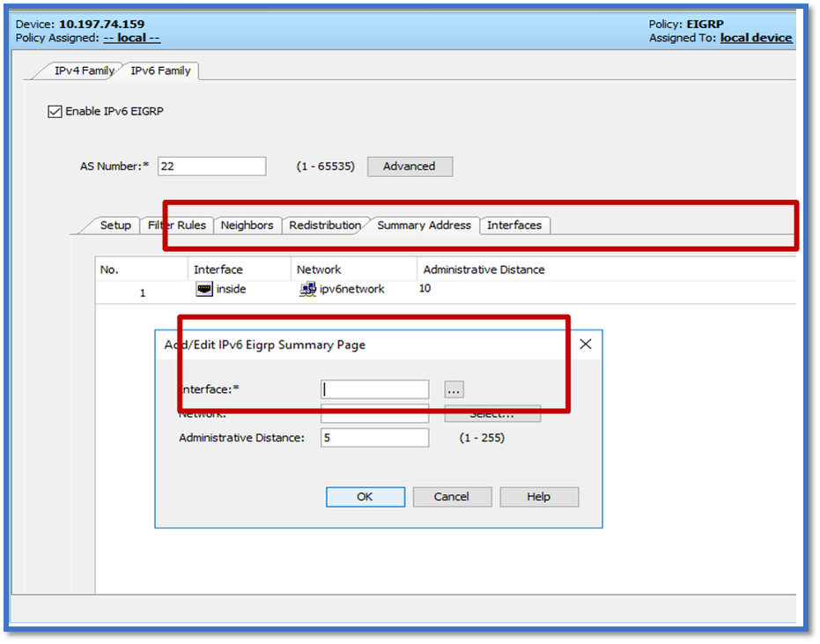Viewport: 820px width, 644px height.
Task: Select the IPv6 Family tab
Action: 160,70
